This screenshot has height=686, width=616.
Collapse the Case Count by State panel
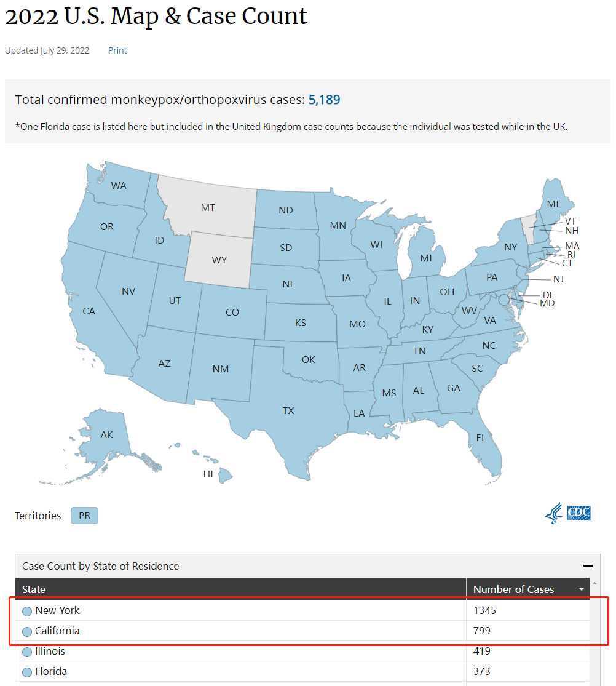(x=588, y=565)
